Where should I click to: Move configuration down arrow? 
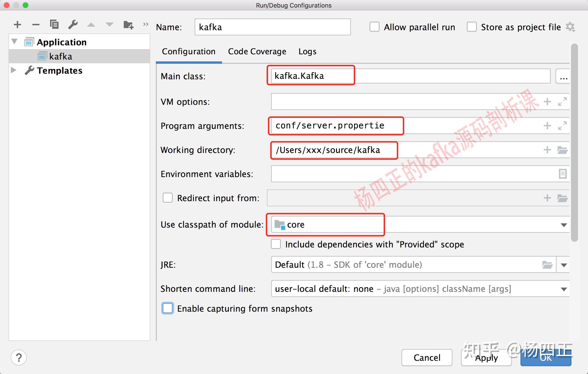[109, 24]
